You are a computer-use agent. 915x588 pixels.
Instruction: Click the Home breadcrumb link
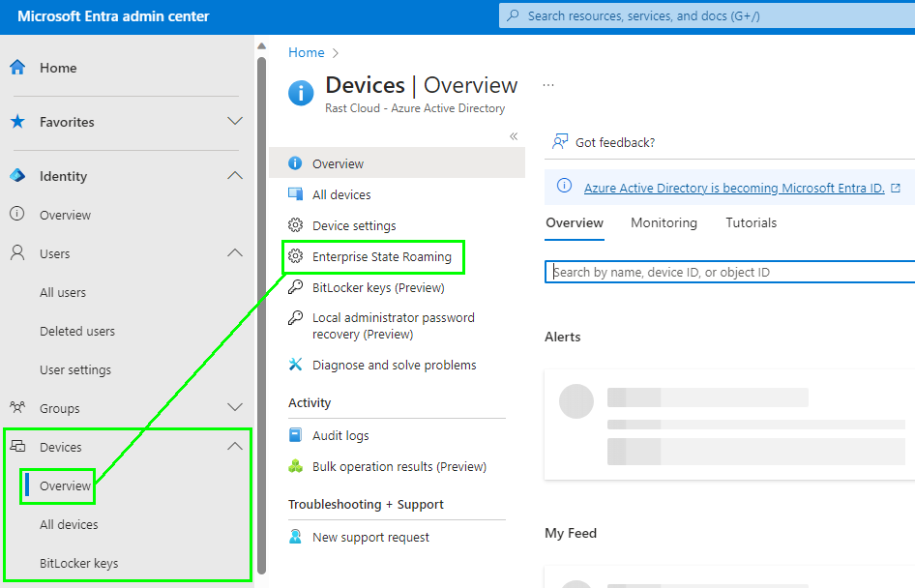pos(306,53)
